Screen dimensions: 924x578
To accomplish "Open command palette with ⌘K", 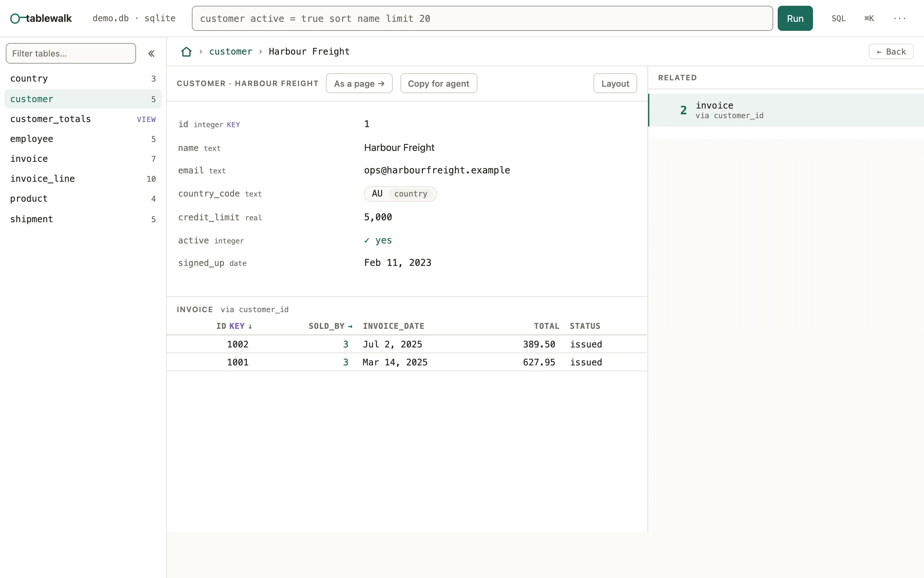I will [x=869, y=18].
